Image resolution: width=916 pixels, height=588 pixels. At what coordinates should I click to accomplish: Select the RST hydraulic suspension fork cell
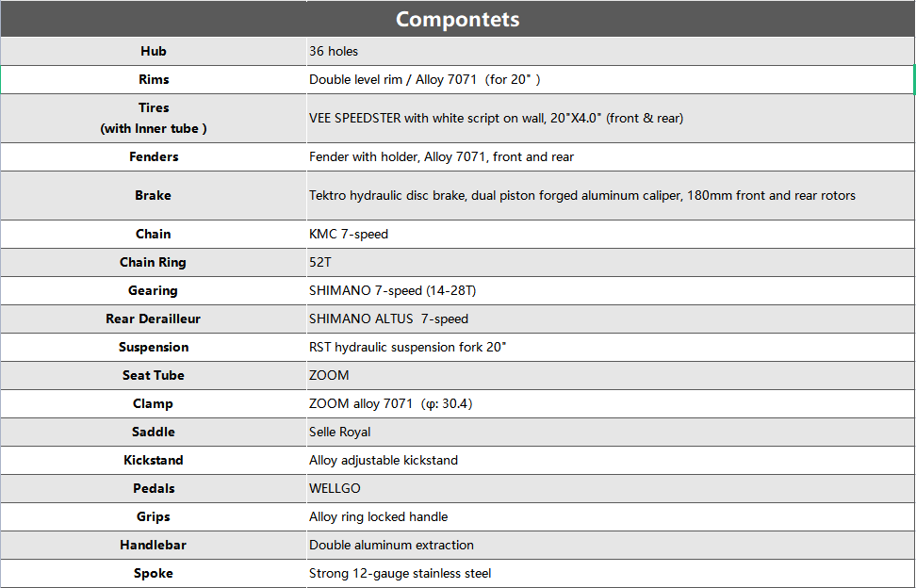pyautogui.click(x=407, y=347)
